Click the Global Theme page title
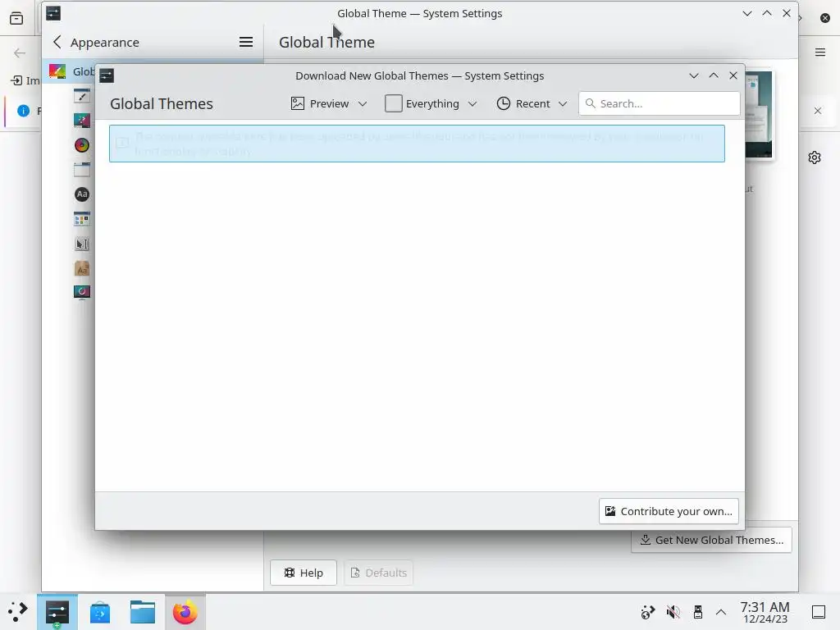Image resolution: width=840 pixels, height=630 pixels. tap(326, 42)
